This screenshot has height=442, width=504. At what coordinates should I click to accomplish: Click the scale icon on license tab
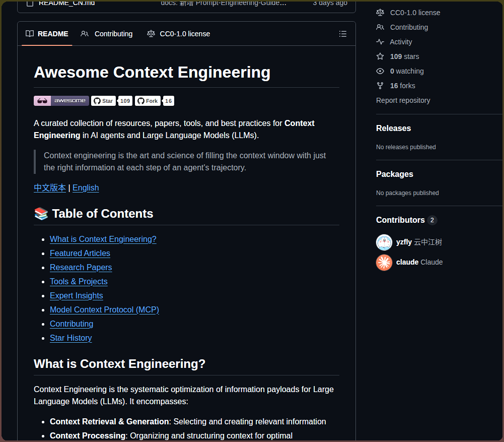[151, 34]
